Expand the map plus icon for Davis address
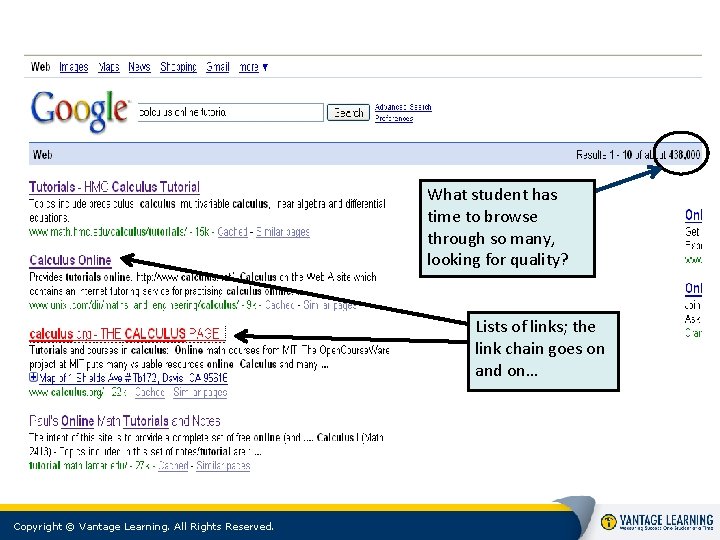This screenshot has height=540, width=720. pyautogui.click(x=33, y=377)
